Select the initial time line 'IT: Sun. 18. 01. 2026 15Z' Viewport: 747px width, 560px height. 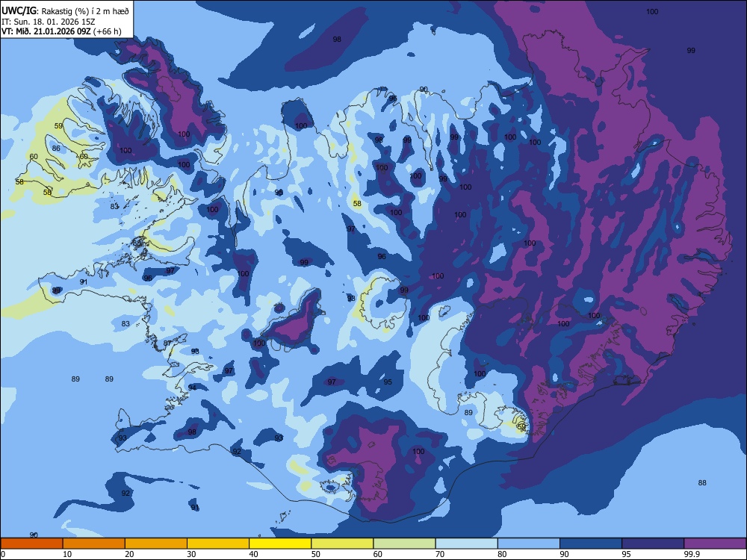pos(48,22)
